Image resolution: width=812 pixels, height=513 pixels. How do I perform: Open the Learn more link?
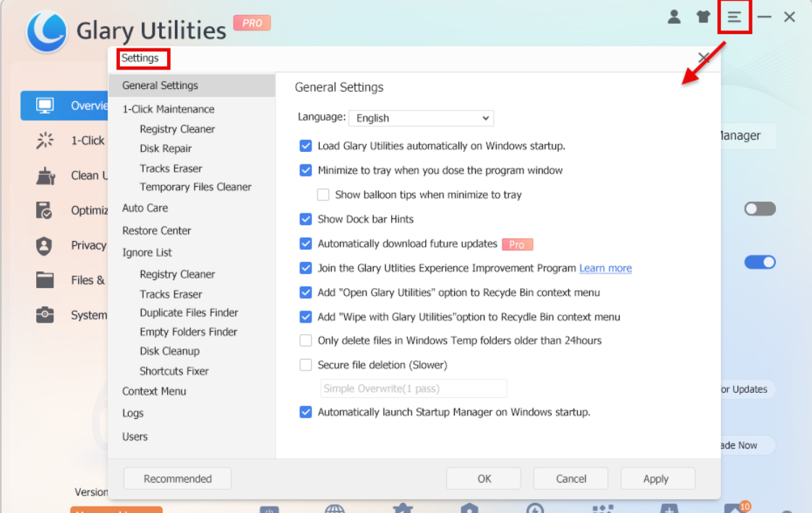pyautogui.click(x=605, y=268)
